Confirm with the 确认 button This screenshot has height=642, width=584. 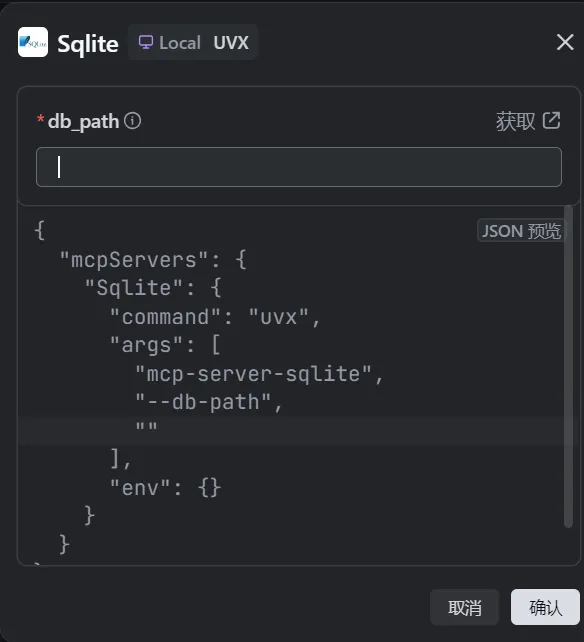[545, 607]
